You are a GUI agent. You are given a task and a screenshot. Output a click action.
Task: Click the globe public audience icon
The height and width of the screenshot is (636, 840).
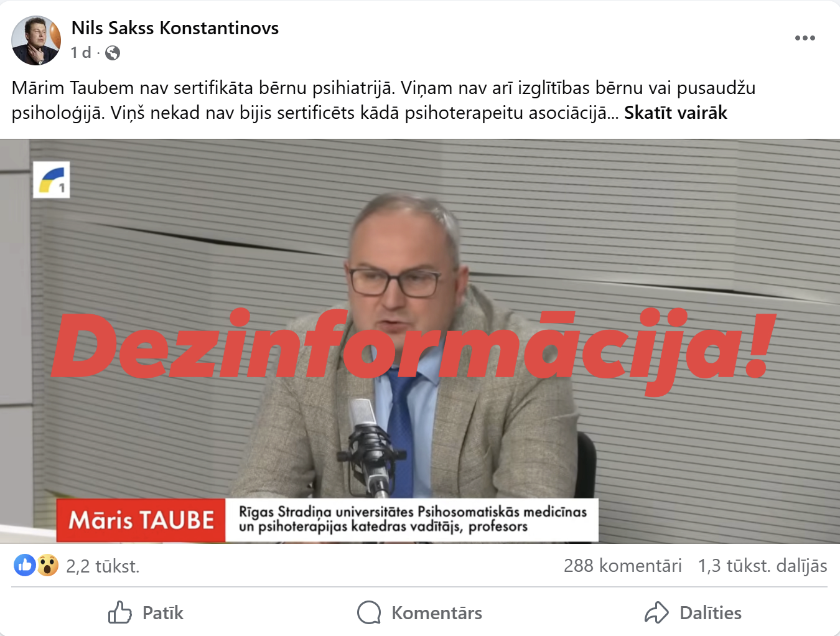tap(113, 53)
